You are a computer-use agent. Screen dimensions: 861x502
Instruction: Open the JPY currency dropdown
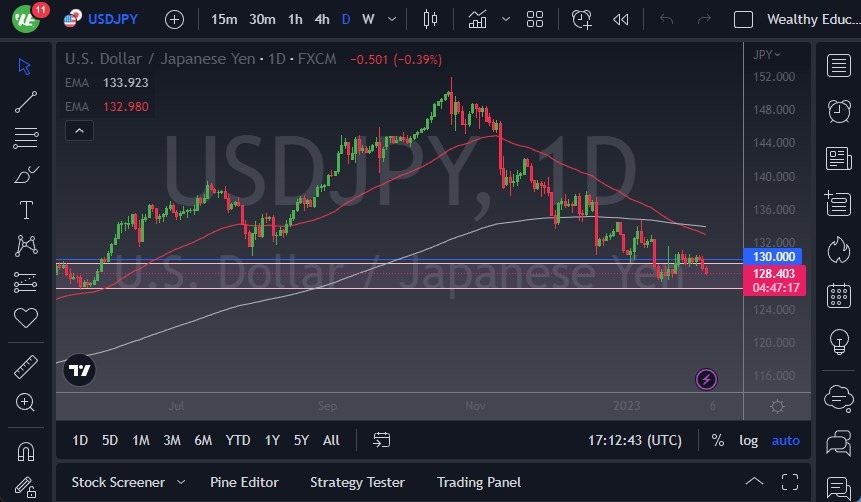pos(767,54)
